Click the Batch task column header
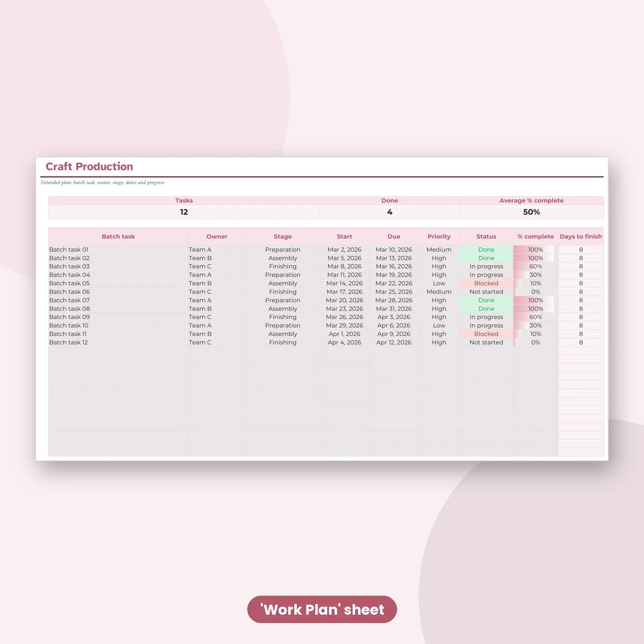 point(118,236)
